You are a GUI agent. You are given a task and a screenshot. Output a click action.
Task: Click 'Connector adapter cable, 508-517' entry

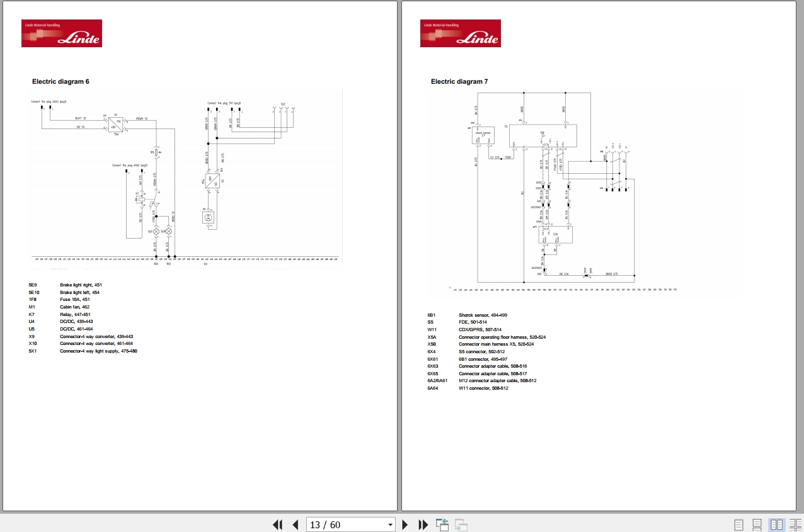493,373
